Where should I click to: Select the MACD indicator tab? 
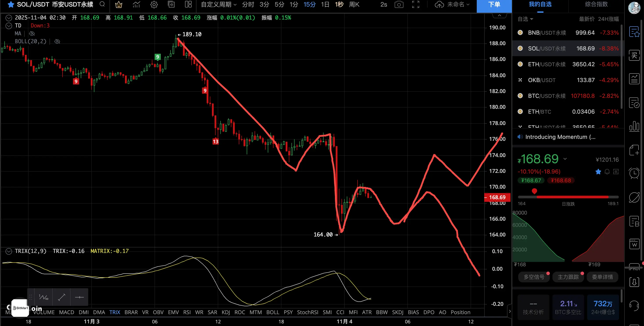(x=67, y=312)
